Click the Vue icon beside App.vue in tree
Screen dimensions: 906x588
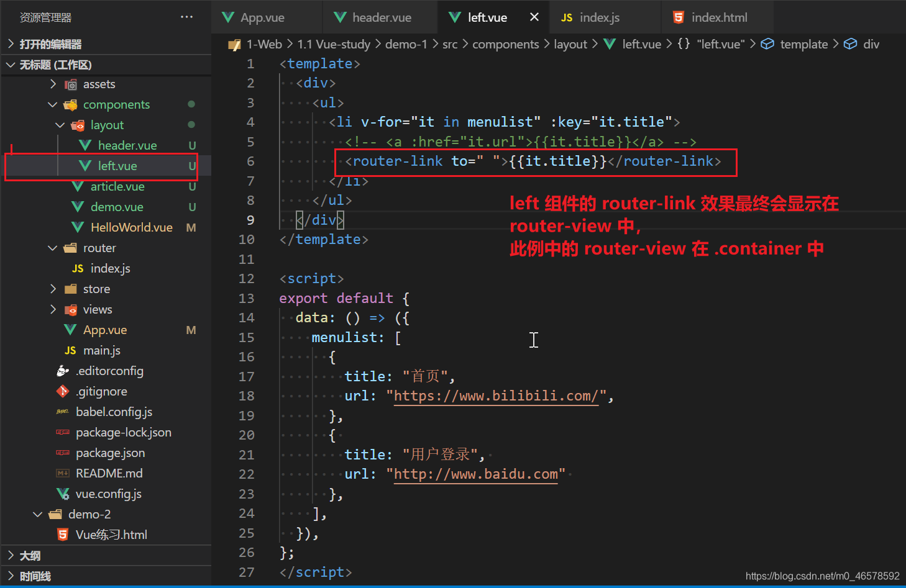click(x=70, y=330)
